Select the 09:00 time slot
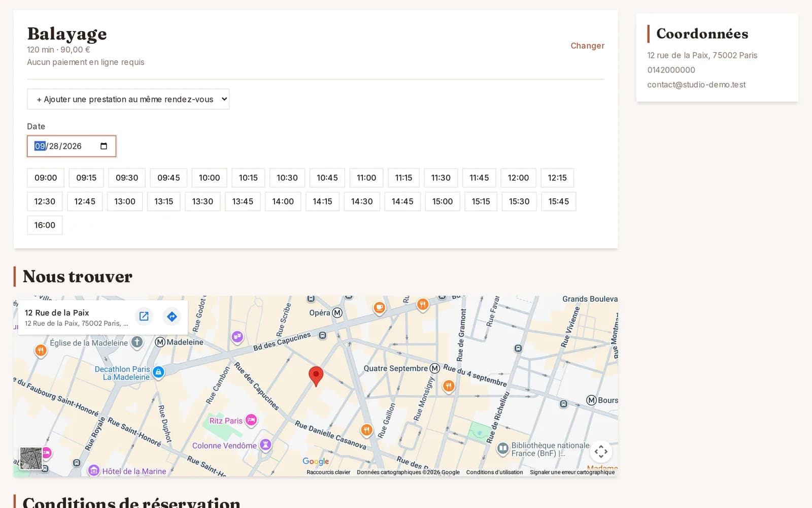 click(46, 178)
